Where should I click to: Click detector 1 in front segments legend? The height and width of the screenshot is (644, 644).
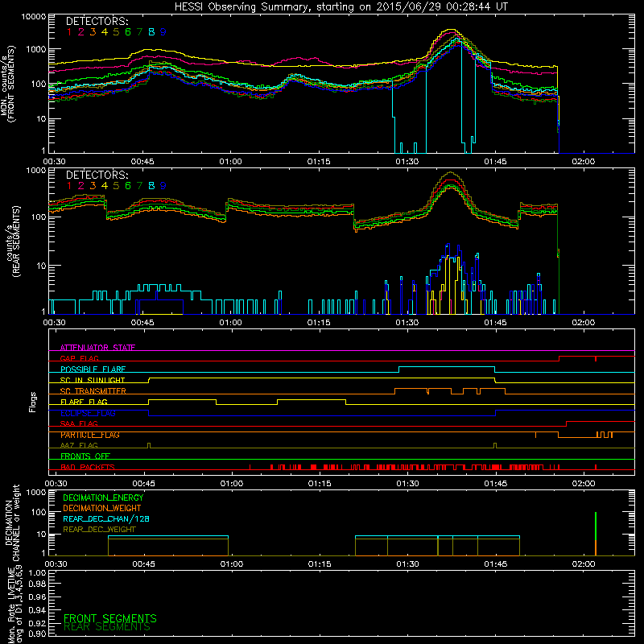[x=69, y=32]
